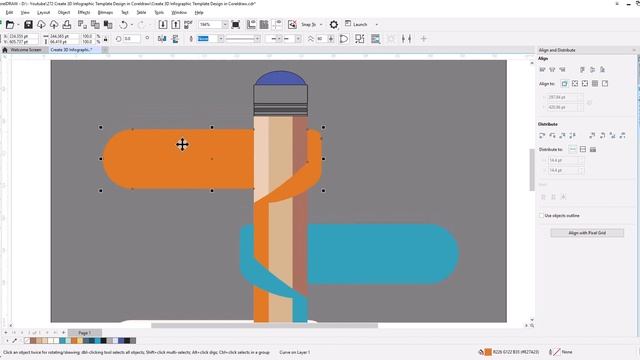
Task: Click the Align left icon
Action: pos(542,70)
